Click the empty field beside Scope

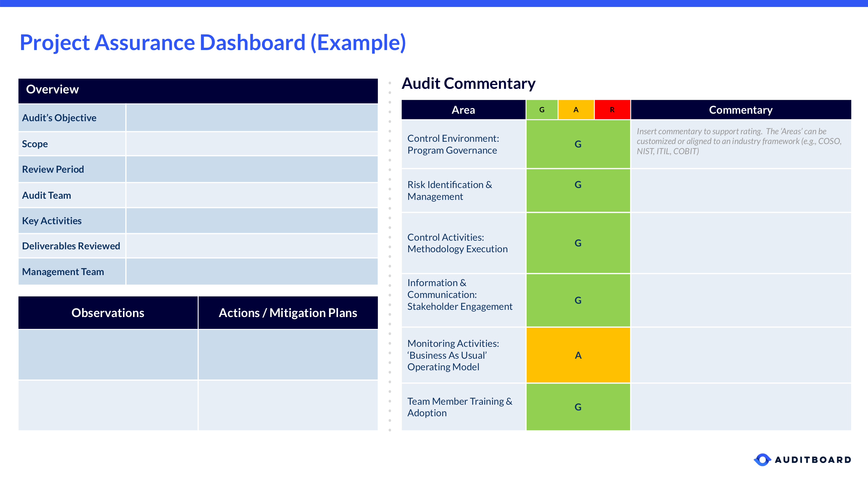(252, 143)
